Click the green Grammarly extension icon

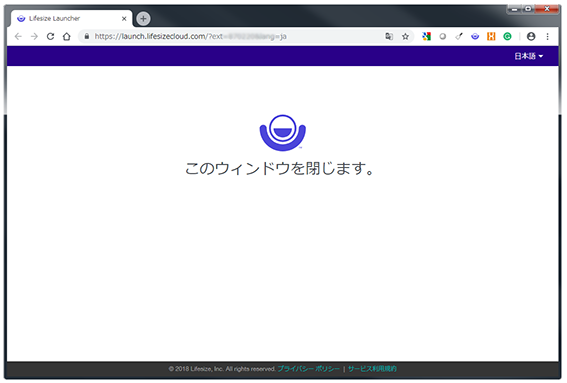coord(507,36)
